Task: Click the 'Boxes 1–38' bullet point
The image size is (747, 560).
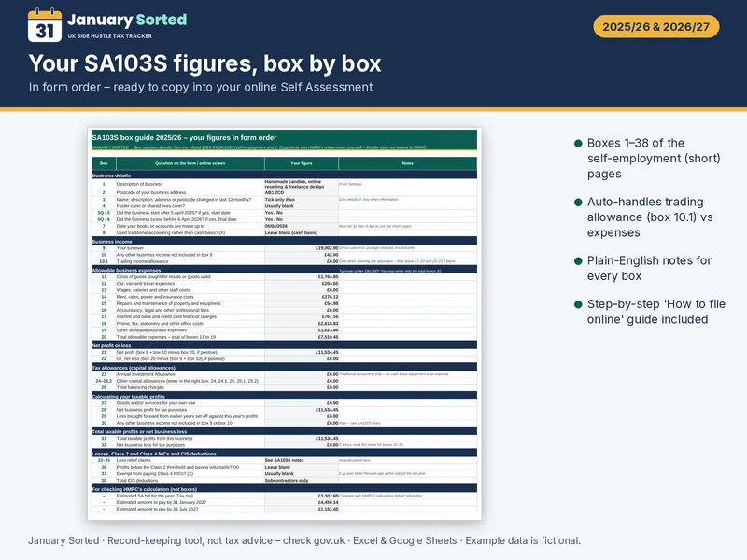Action: 648,158
